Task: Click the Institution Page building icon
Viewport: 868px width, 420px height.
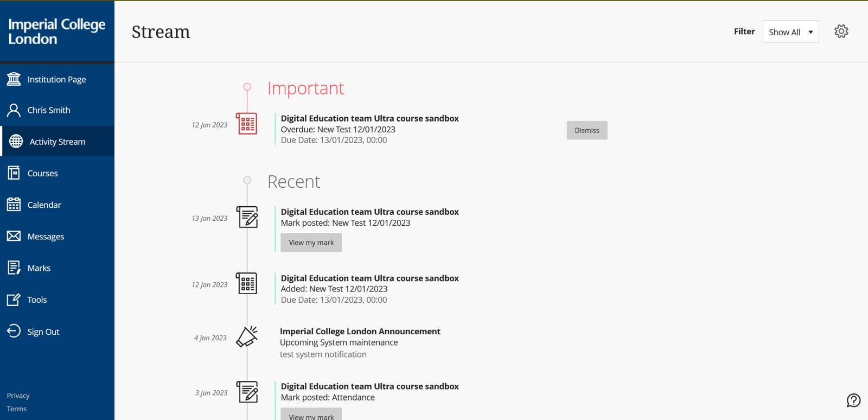Action: pyautogui.click(x=14, y=79)
